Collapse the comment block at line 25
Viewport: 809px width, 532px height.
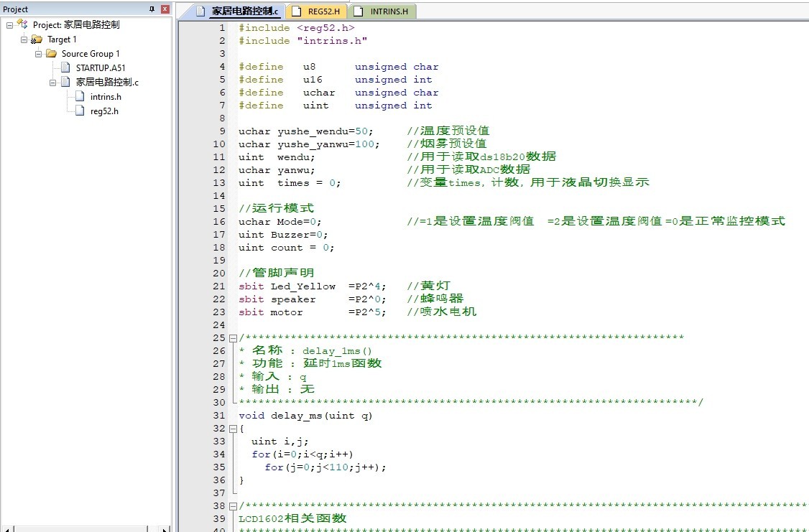point(233,338)
